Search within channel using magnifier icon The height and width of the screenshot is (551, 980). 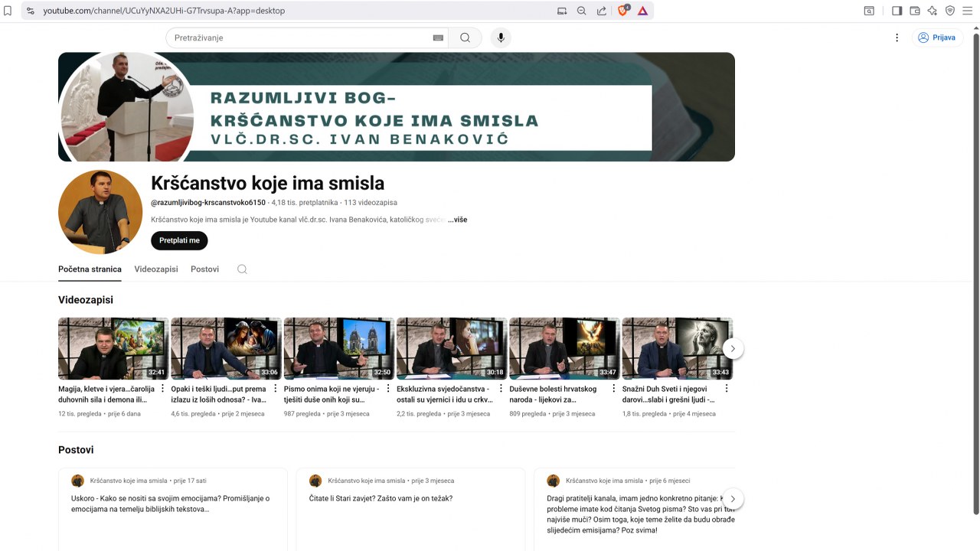[242, 269]
